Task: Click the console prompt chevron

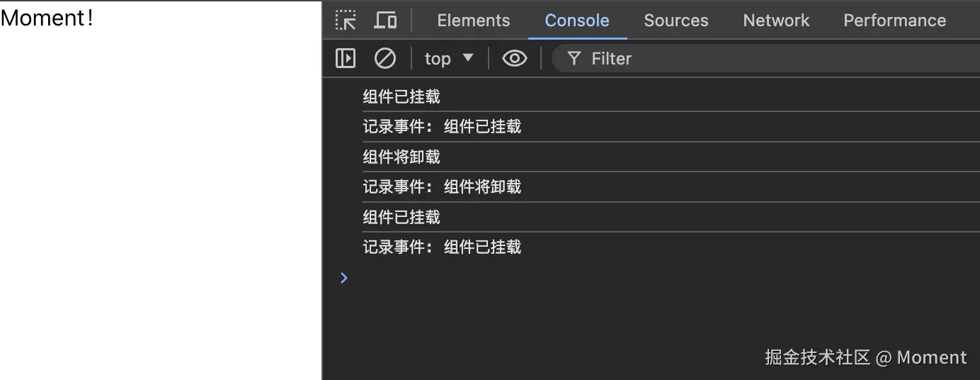Action: click(x=344, y=278)
